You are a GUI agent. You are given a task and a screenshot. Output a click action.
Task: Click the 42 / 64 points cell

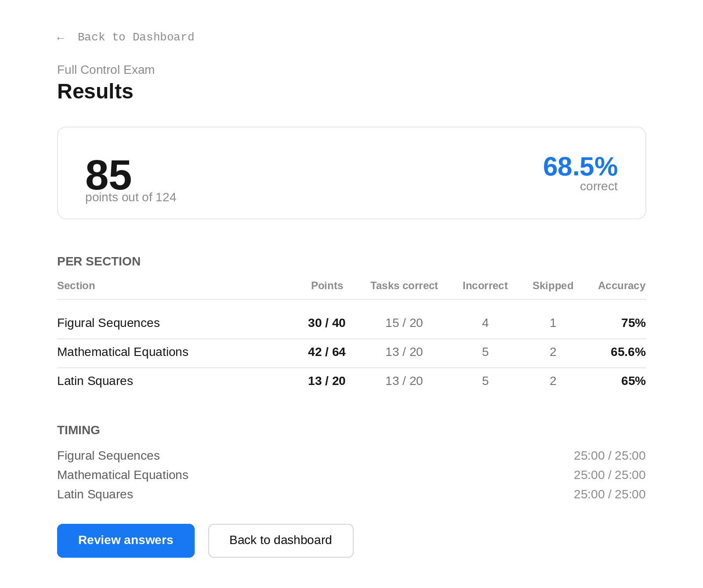(326, 352)
